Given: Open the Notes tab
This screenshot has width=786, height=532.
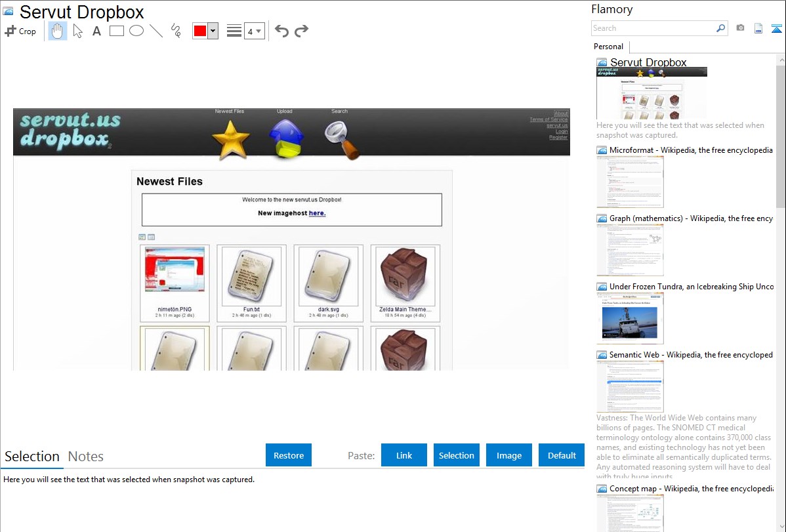Looking at the screenshot, I should (x=86, y=457).
